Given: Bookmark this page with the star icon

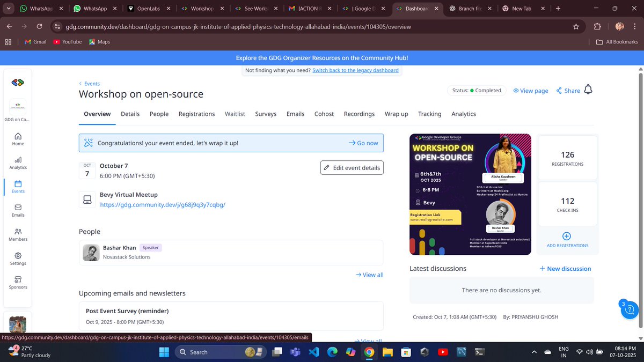Looking at the screenshot, I should [576, 26].
